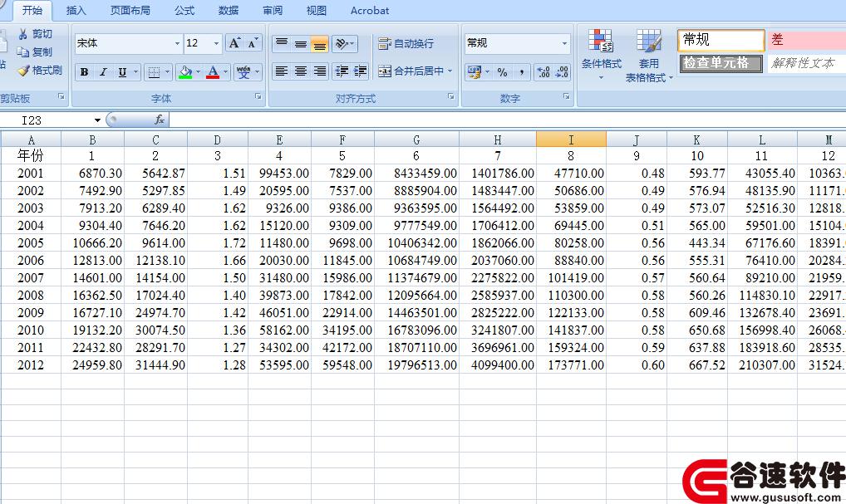Apply accounting number format icon
846x504 pixels.
[x=475, y=71]
